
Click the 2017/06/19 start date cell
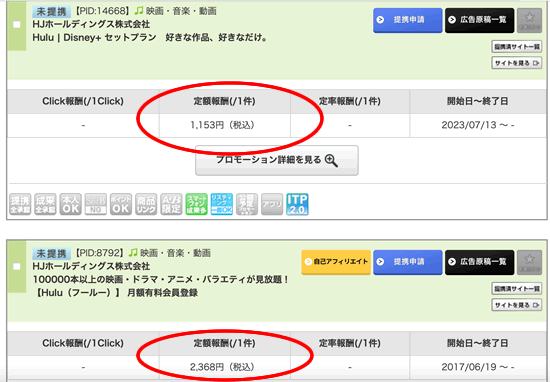click(478, 367)
